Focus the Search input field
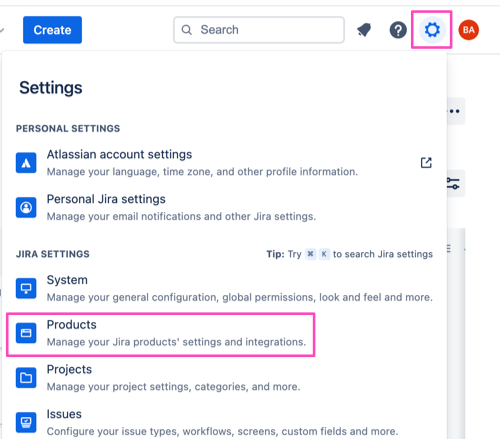Viewport: 500px width, 439px height. [x=259, y=30]
